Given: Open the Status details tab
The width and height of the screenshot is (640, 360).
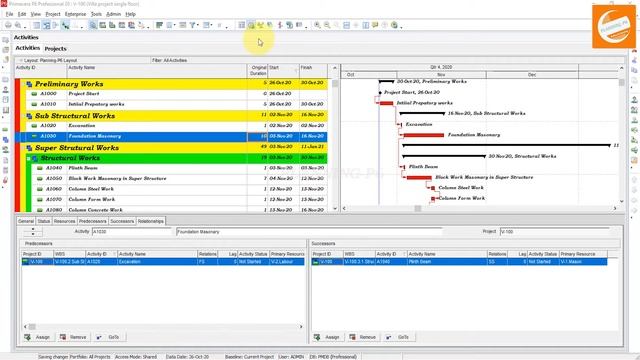Looking at the screenshot, I should [x=44, y=221].
